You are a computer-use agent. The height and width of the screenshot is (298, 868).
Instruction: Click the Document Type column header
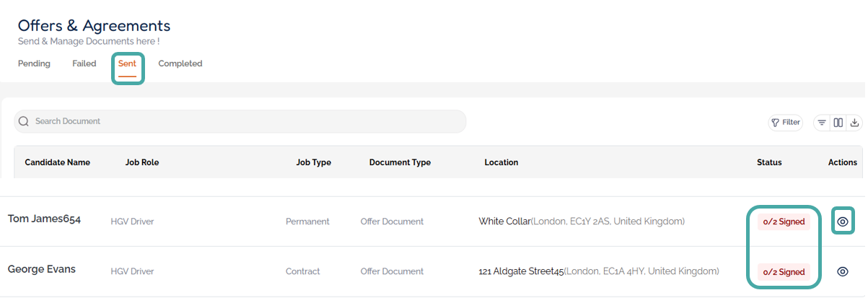coord(400,162)
